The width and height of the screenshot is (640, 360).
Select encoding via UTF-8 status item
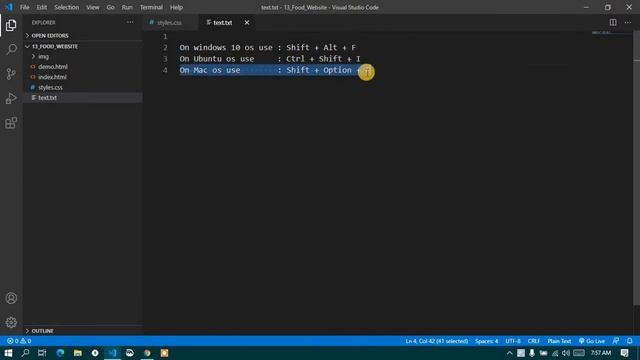[513, 341]
